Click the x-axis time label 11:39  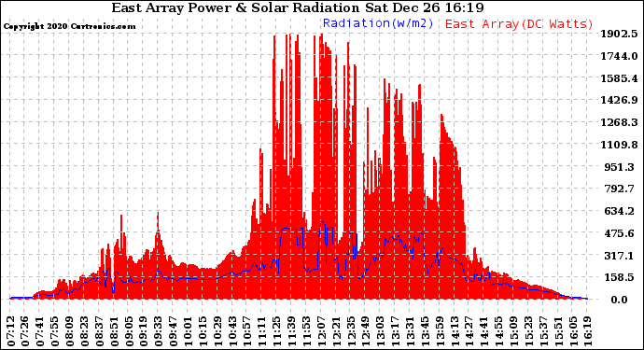click(291, 331)
